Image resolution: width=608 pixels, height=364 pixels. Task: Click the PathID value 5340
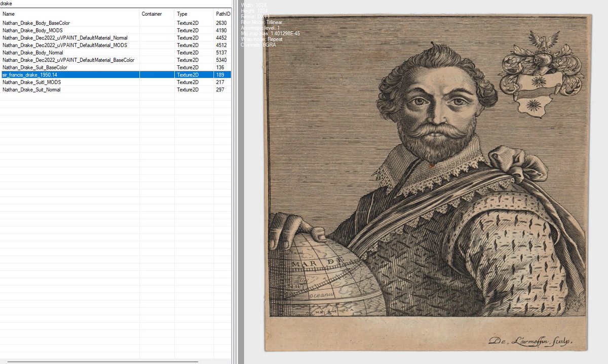coord(221,60)
